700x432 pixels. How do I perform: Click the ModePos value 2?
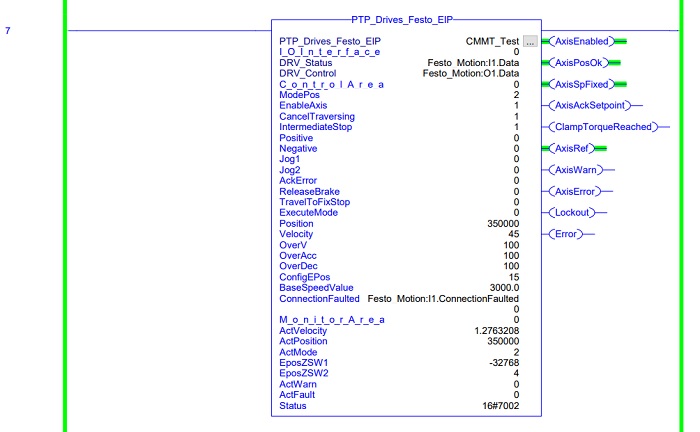pos(516,95)
